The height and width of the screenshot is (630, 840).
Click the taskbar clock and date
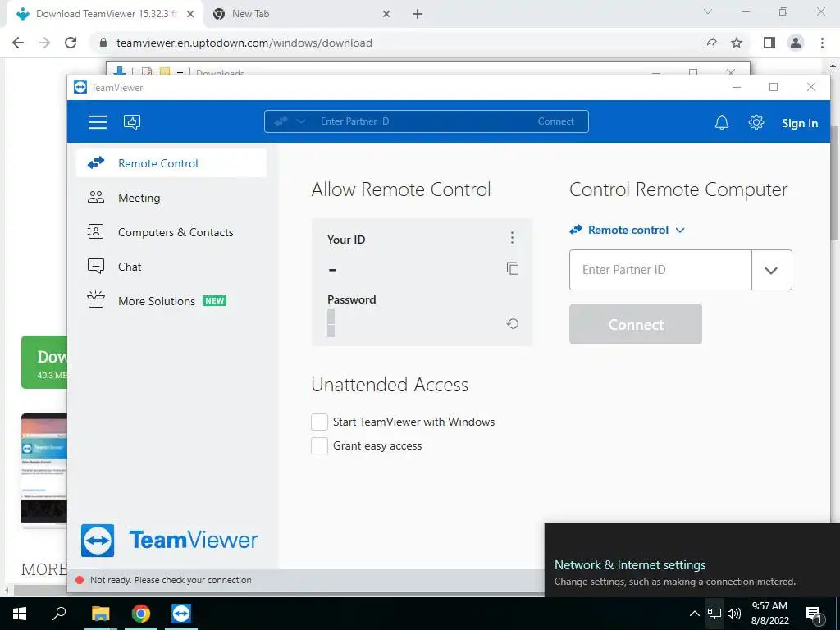pos(769,614)
